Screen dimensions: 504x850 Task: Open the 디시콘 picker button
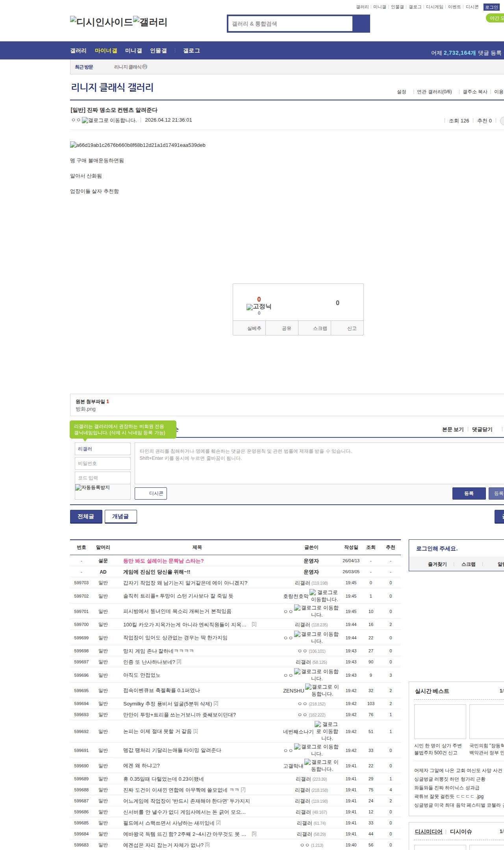pos(151,493)
